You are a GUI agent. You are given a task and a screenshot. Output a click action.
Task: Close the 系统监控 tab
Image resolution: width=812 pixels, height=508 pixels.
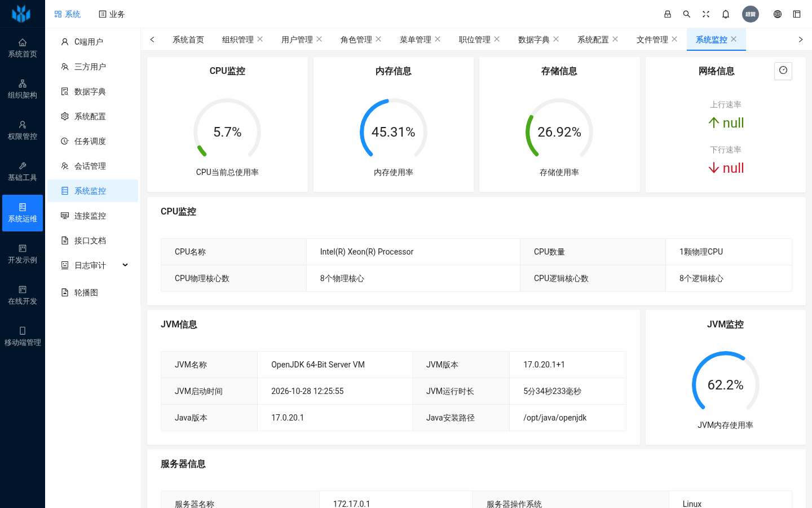point(734,39)
